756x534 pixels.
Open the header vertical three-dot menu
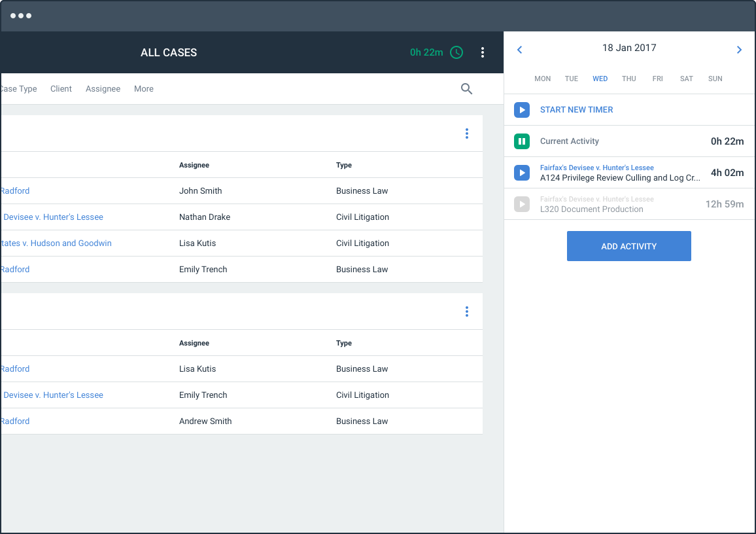tap(482, 52)
